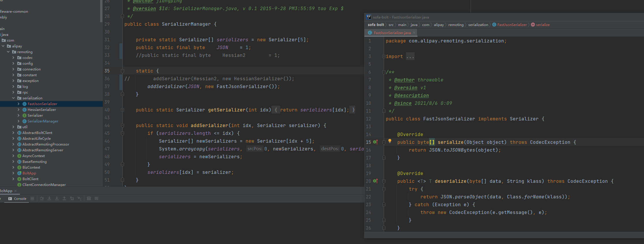Viewport: 644px width, 244px height.
Task: Click the yellow intention light bulb on line 15
Action: click(390, 141)
